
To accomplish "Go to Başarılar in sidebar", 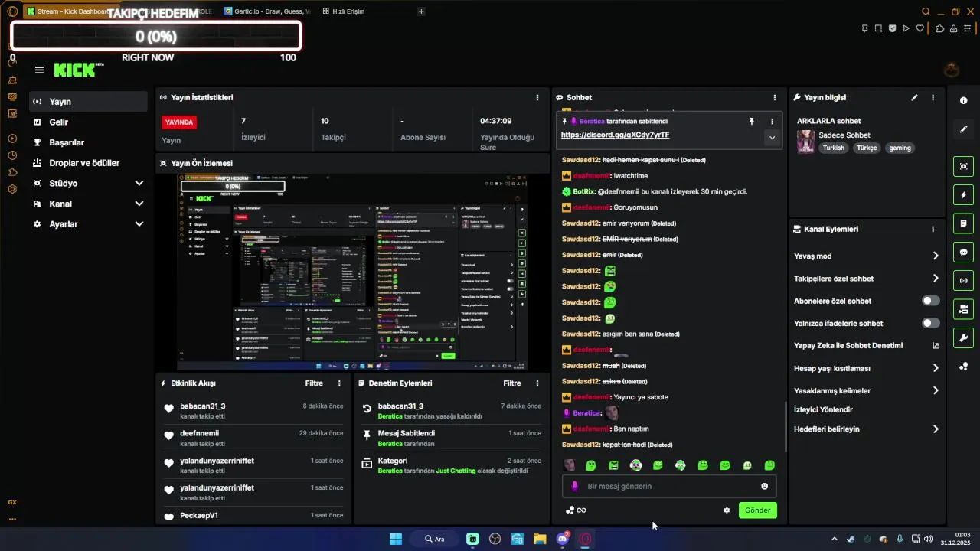I will pos(88,142).
